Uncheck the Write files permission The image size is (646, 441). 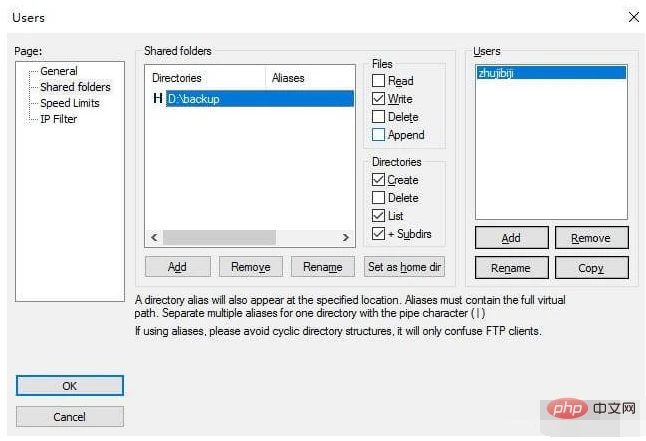[378, 99]
